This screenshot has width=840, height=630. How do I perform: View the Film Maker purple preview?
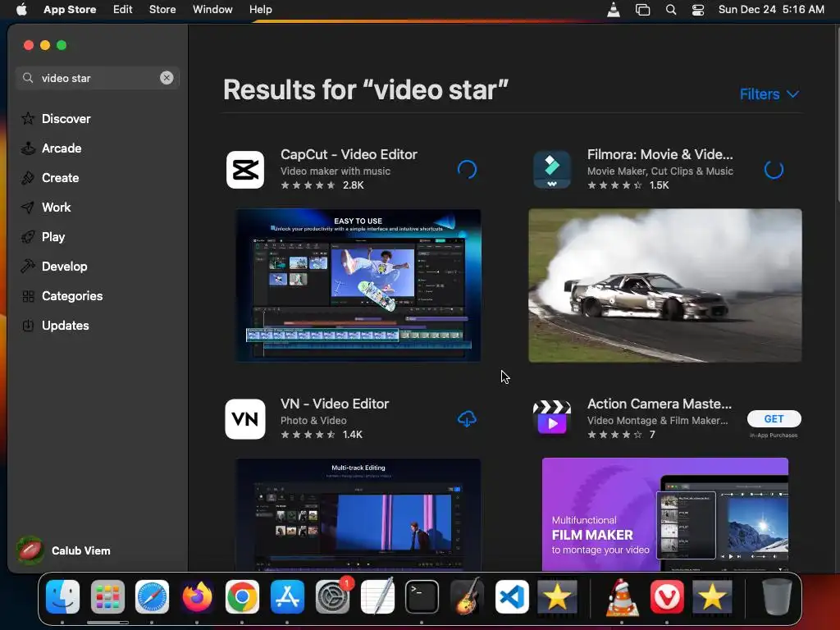(x=664, y=514)
